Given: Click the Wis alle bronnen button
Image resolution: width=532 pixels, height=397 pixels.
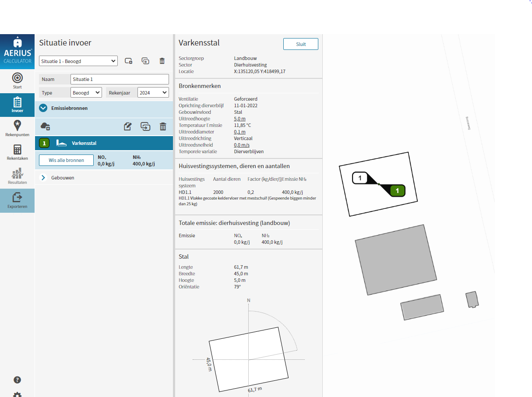Looking at the screenshot, I should pyautogui.click(x=66, y=160).
